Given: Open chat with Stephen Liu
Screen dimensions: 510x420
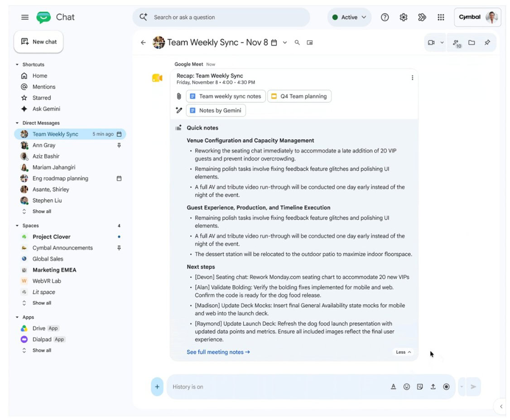Looking at the screenshot, I should (x=47, y=201).
